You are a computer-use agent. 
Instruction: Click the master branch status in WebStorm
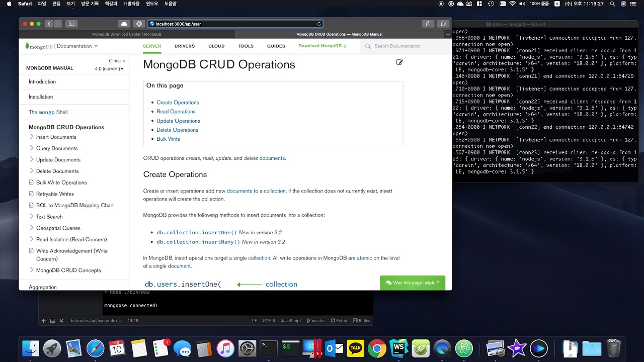(x=315, y=321)
